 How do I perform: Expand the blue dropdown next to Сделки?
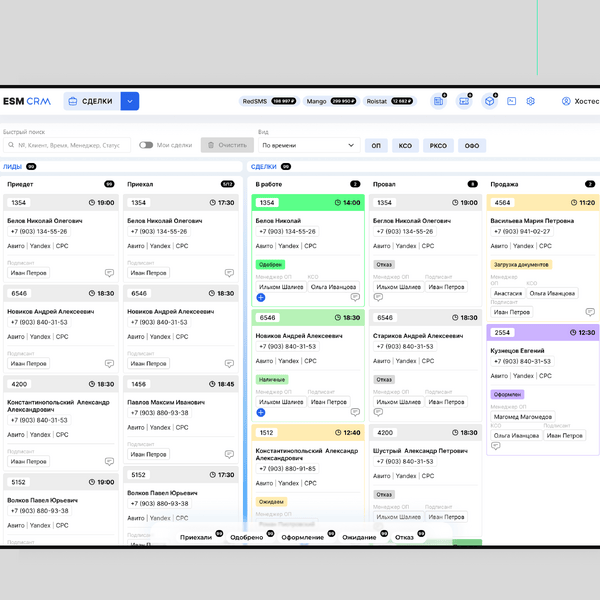(x=130, y=101)
